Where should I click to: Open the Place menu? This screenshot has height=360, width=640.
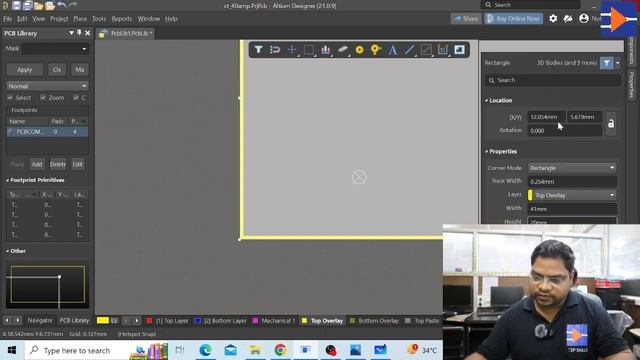(x=80, y=19)
